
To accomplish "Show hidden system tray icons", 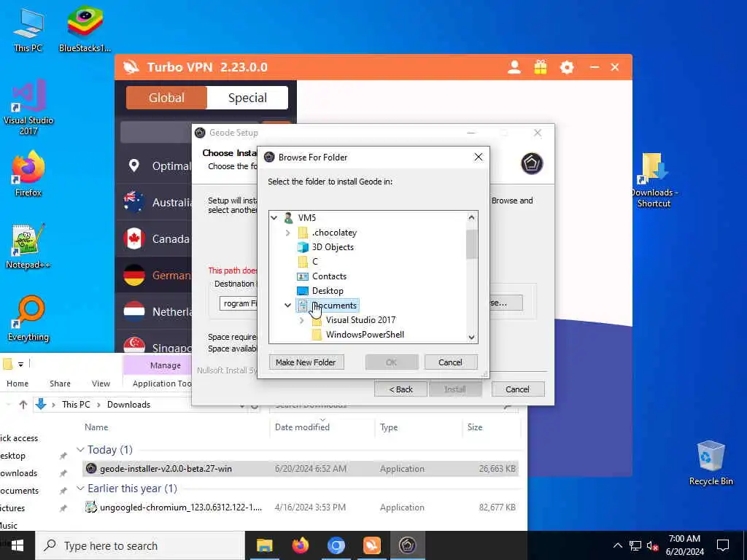I will [x=617, y=545].
